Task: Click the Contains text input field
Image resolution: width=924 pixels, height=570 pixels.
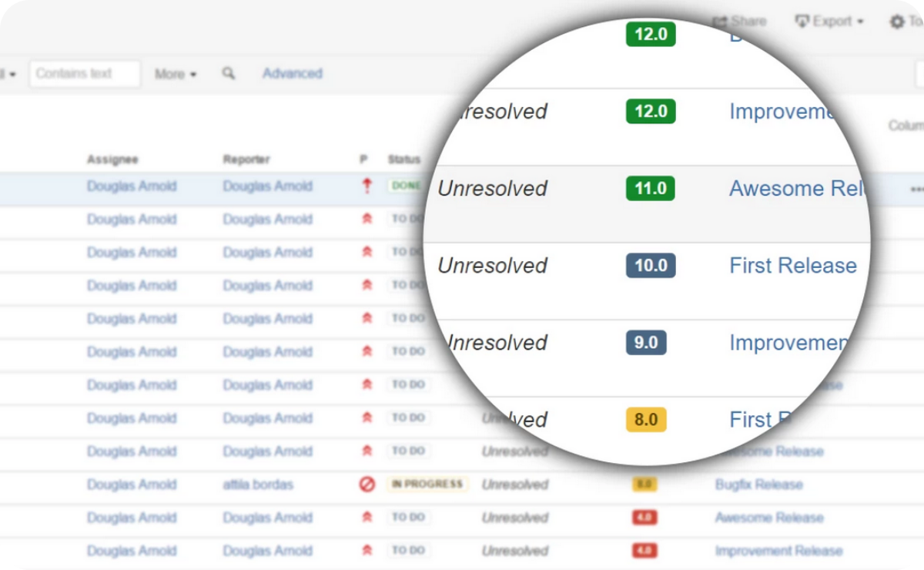Action: [85, 73]
